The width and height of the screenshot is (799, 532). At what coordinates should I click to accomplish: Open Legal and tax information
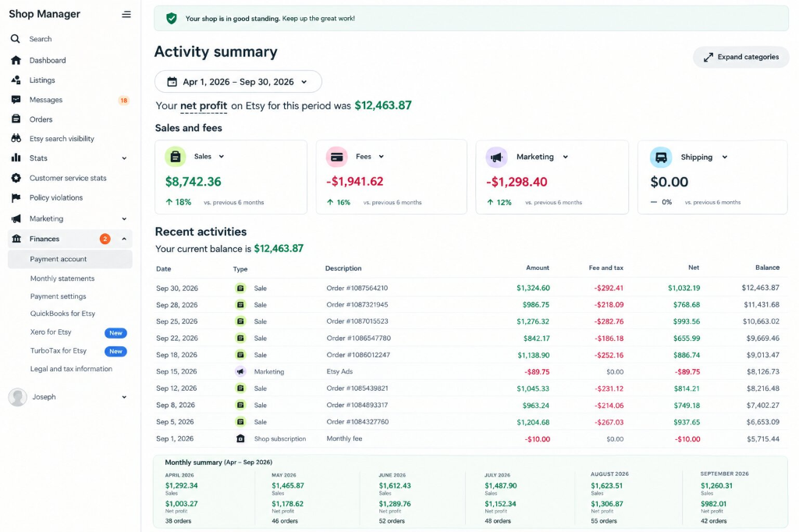[x=71, y=368]
